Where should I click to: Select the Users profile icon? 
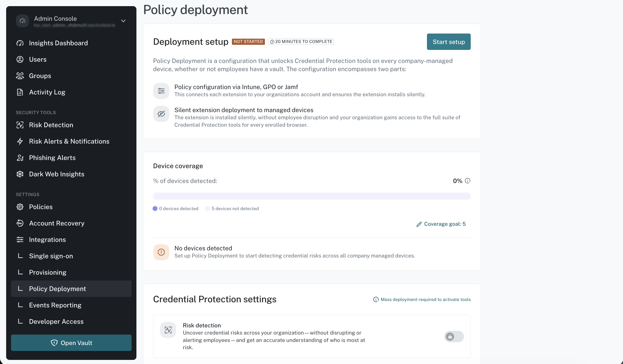click(20, 59)
